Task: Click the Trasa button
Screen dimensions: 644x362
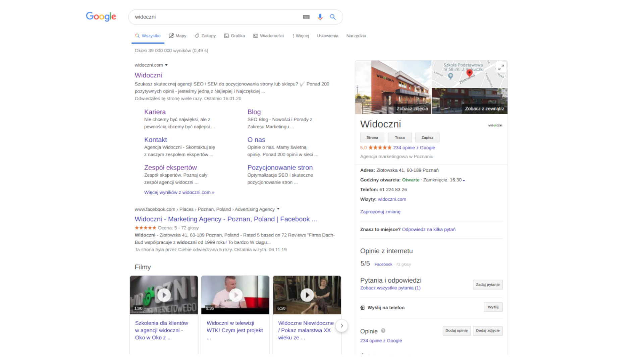Action: [x=400, y=137]
